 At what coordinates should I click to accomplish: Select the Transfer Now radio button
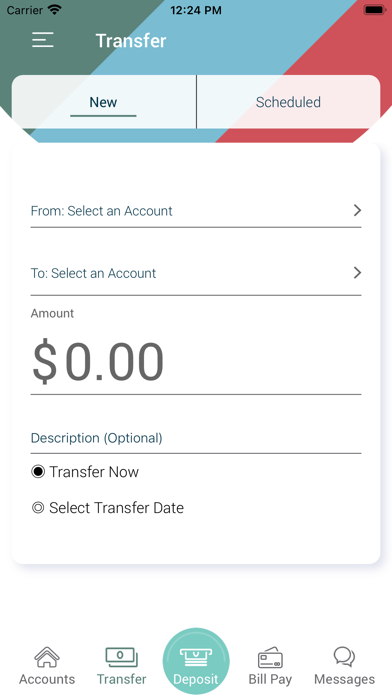38,471
